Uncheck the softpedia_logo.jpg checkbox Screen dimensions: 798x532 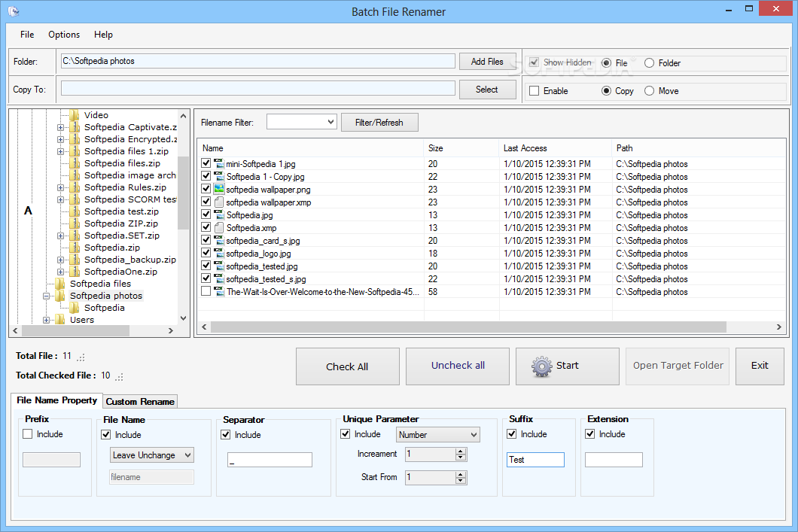click(x=206, y=253)
